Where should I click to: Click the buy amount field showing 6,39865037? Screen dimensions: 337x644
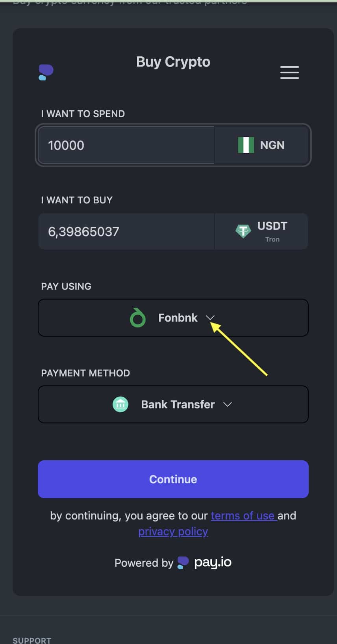coord(126,231)
